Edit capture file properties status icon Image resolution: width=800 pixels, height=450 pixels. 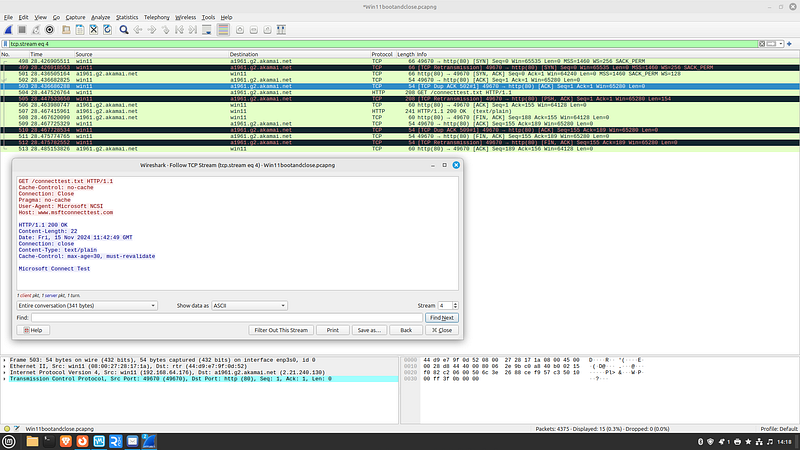click(17, 429)
